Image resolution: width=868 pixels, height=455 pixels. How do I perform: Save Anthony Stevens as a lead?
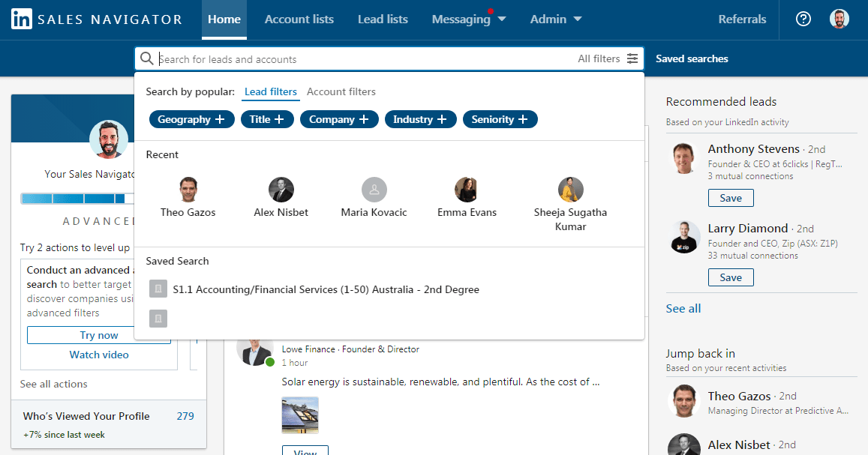(x=731, y=198)
